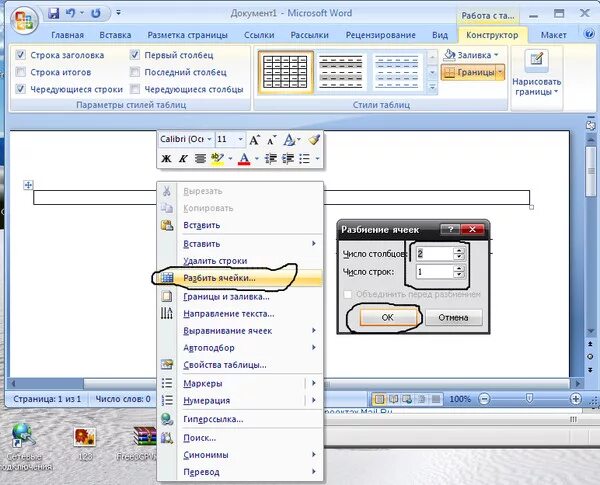Viewport: 600px width, 485px height.
Task: Open Разметка страницы ribbon tab
Action: coord(188,35)
